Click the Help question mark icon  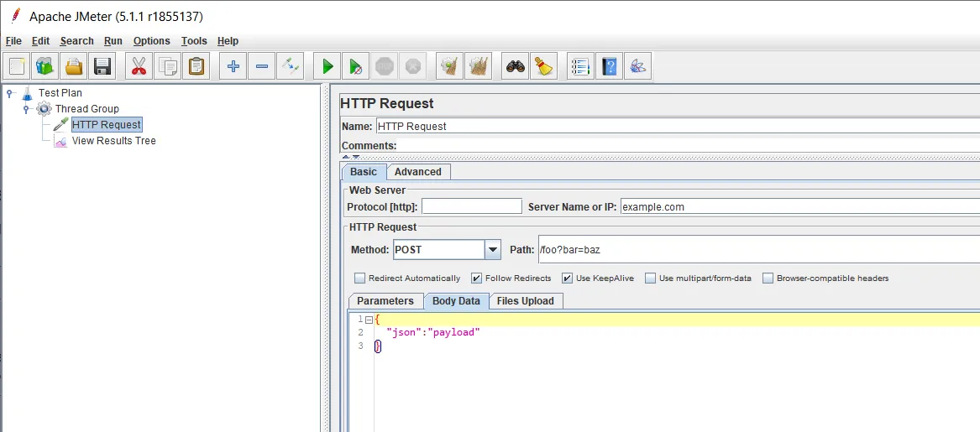(610, 65)
